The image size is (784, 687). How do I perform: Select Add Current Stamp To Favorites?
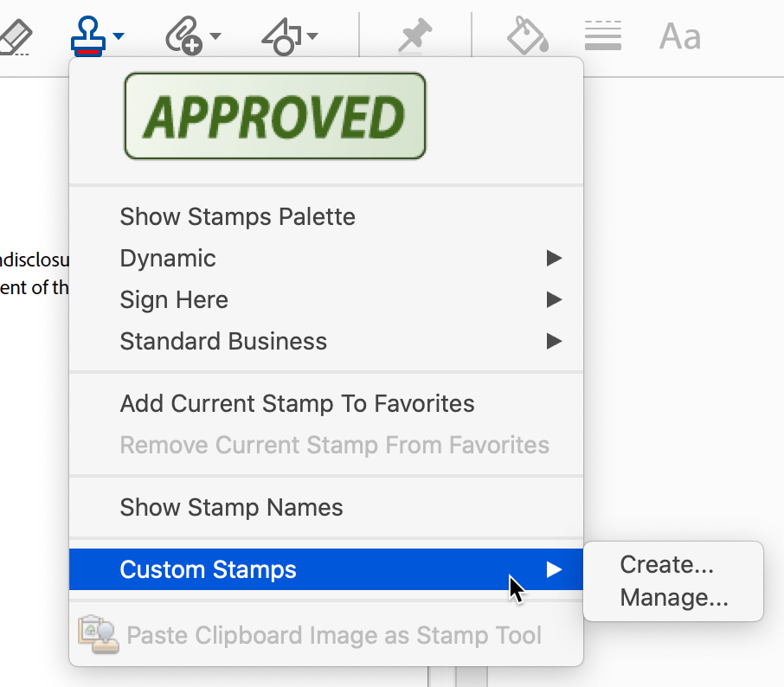[297, 403]
